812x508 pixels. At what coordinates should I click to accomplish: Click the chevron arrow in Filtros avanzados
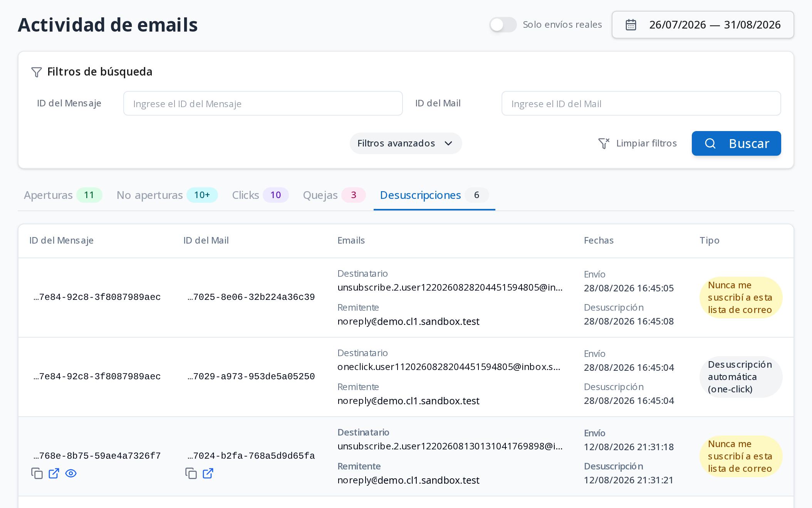(448, 143)
